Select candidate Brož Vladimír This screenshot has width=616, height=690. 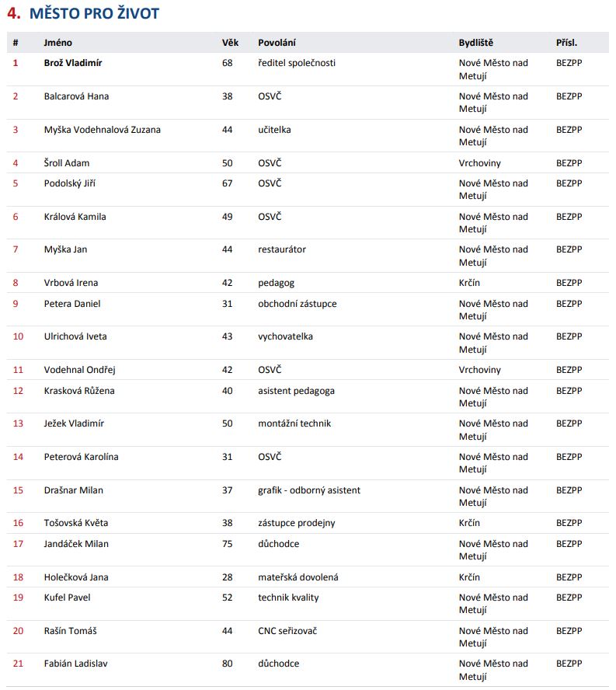72,63
